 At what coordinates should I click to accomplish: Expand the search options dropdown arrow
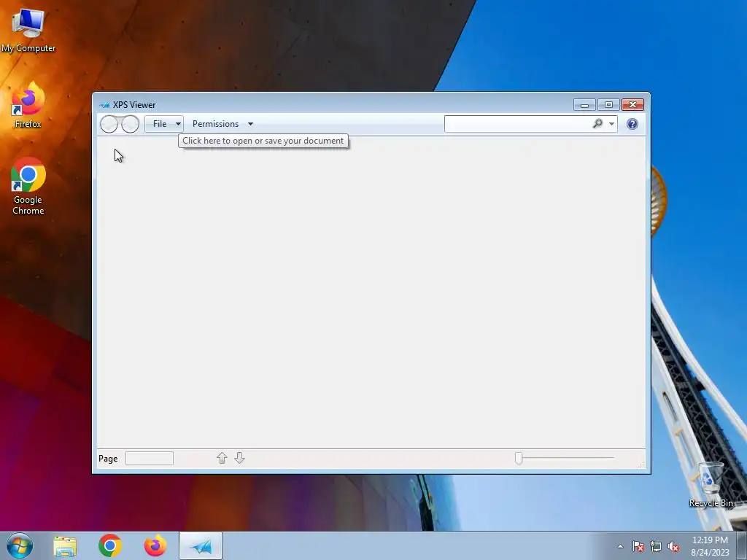611,124
